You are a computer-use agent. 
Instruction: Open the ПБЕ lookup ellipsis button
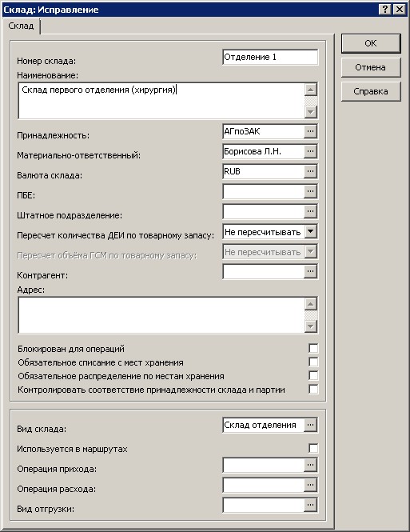click(x=310, y=191)
